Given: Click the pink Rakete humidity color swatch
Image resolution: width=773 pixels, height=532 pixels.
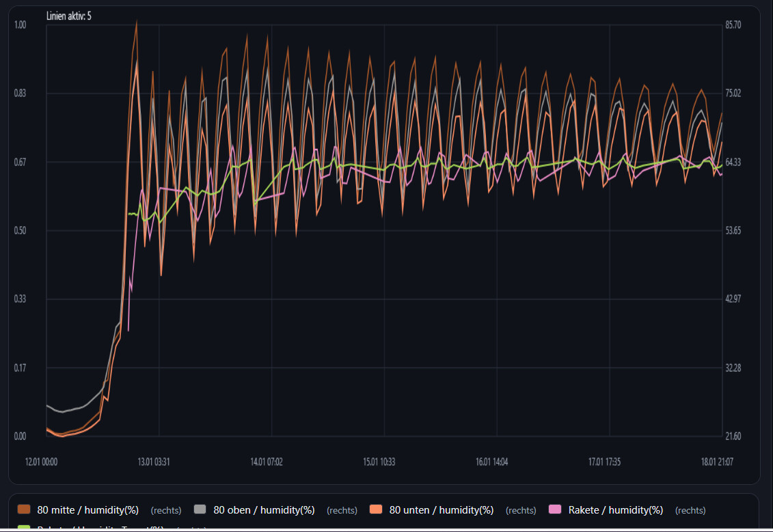Looking at the screenshot, I should point(555,509).
